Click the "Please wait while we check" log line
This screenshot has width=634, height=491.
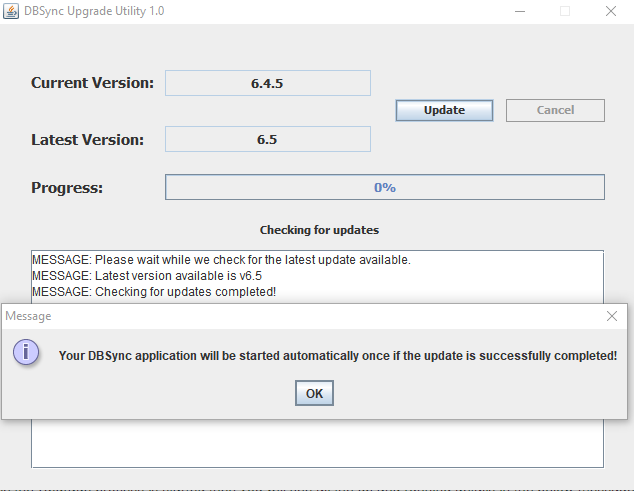coord(221,260)
